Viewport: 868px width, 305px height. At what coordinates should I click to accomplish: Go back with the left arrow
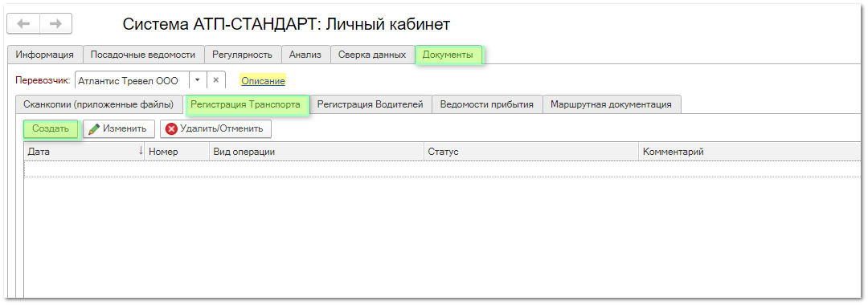(23, 24)
